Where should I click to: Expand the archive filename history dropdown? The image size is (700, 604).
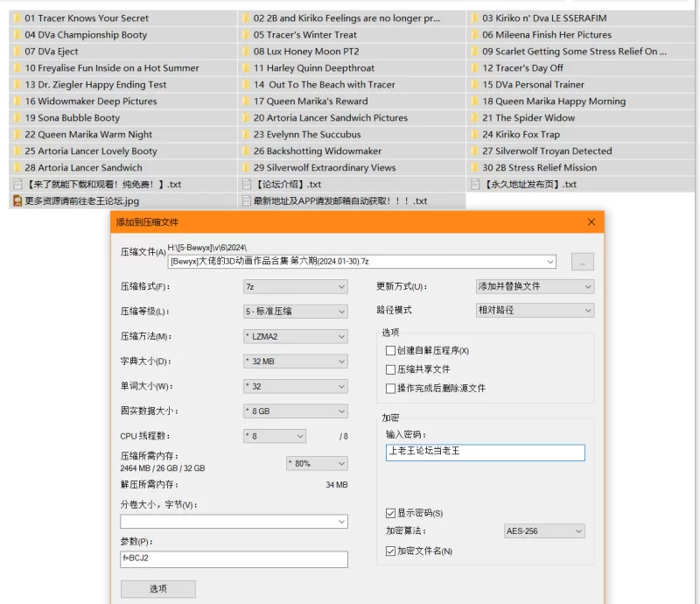(550, 262)
